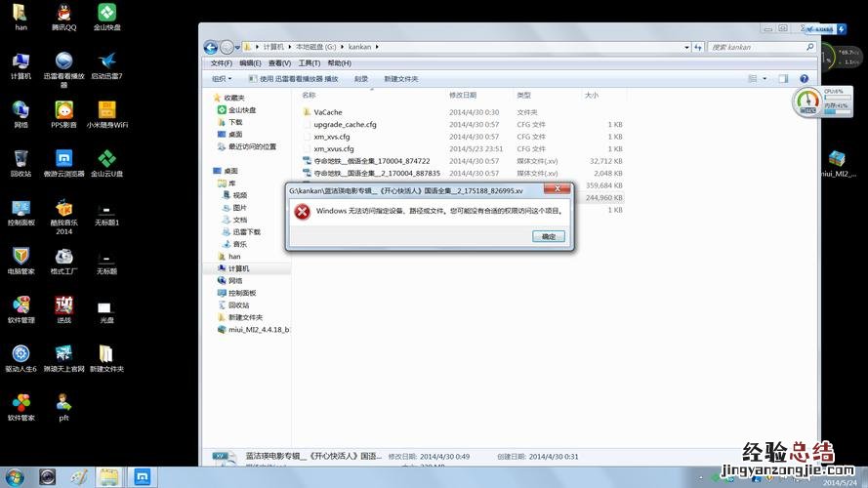
Task: Open the 腾讯QQ desktop icon
Action: pyautogui.click(x=64, y=17)
